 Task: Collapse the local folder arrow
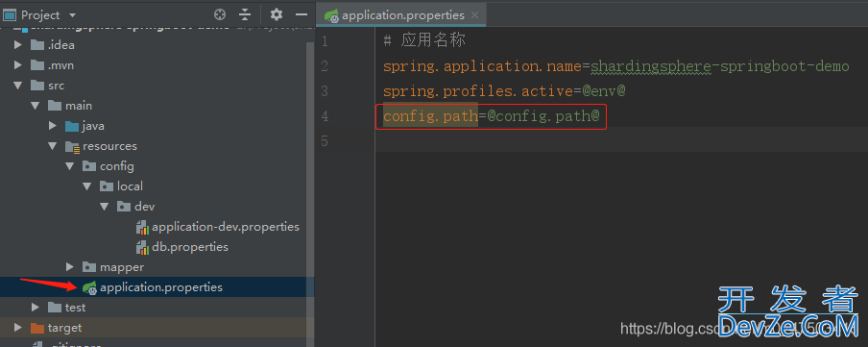87,186
